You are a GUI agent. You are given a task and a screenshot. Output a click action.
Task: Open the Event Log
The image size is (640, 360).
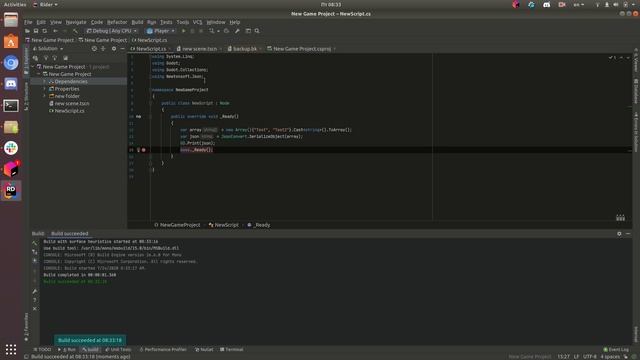616,349
